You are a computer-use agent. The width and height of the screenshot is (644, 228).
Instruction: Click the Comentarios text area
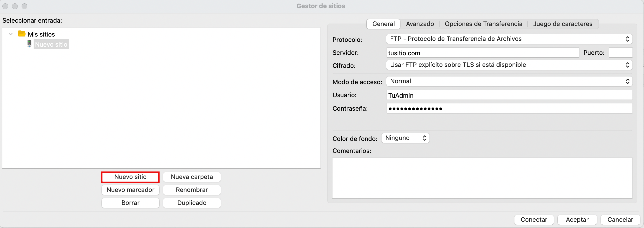pos(482,178)
